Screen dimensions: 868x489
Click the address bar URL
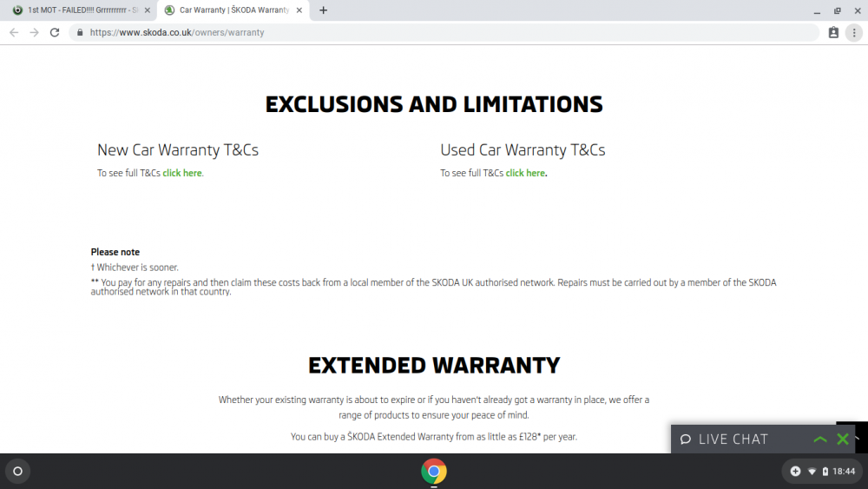tap(177, 33)
